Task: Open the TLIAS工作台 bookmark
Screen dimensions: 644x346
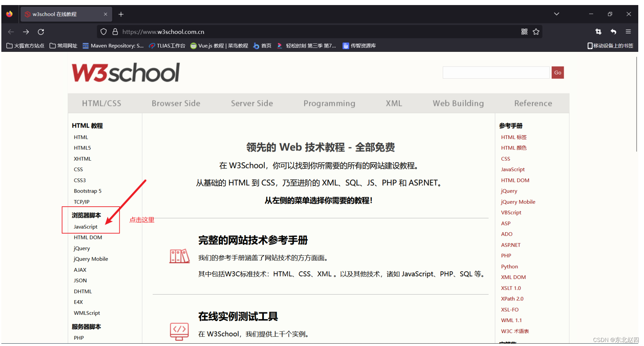Action: 167,46
